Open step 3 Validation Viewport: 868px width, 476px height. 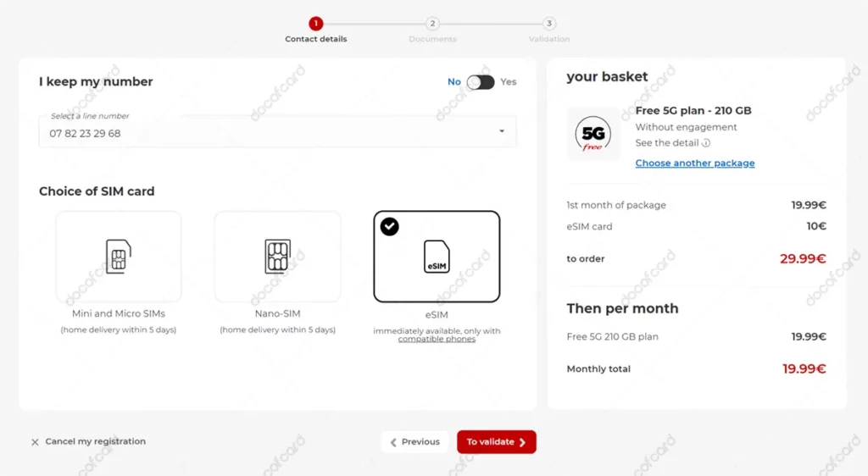(549, 24)
